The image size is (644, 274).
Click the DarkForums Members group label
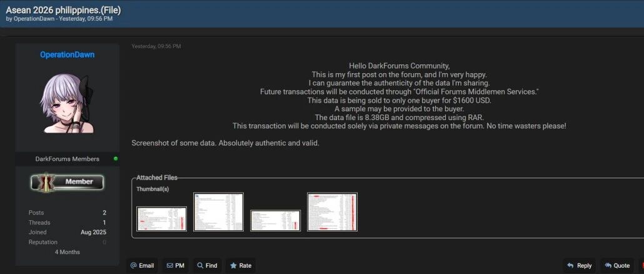click(x=68, y=159)
